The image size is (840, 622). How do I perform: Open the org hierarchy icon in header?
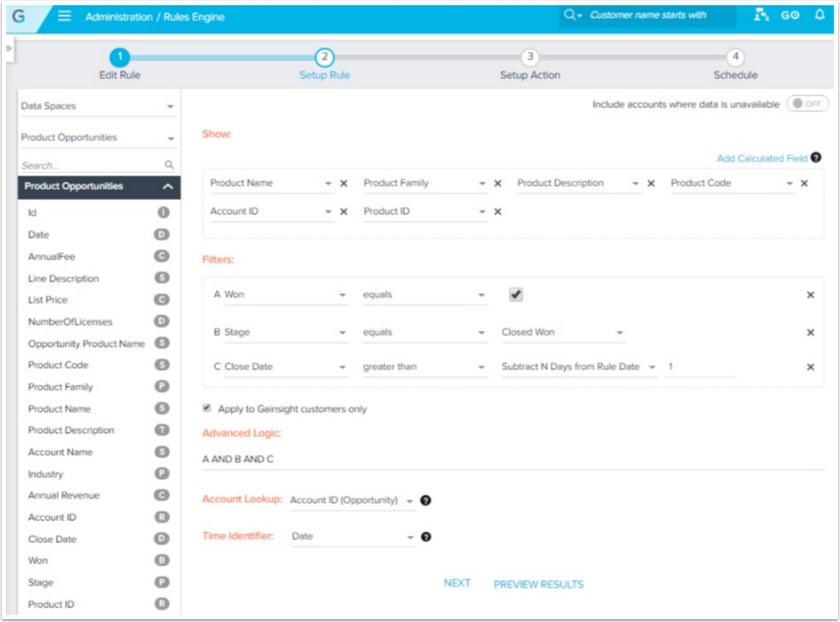pos(761,15)
